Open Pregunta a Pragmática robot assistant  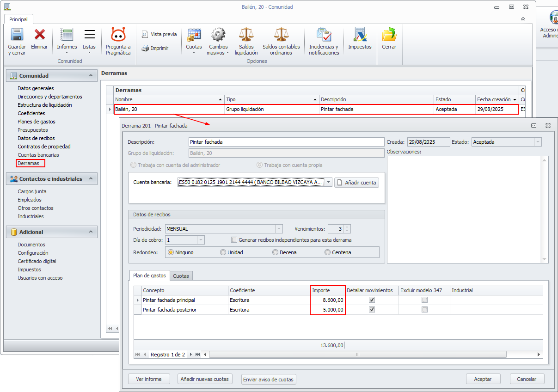(x=118, y=35)
